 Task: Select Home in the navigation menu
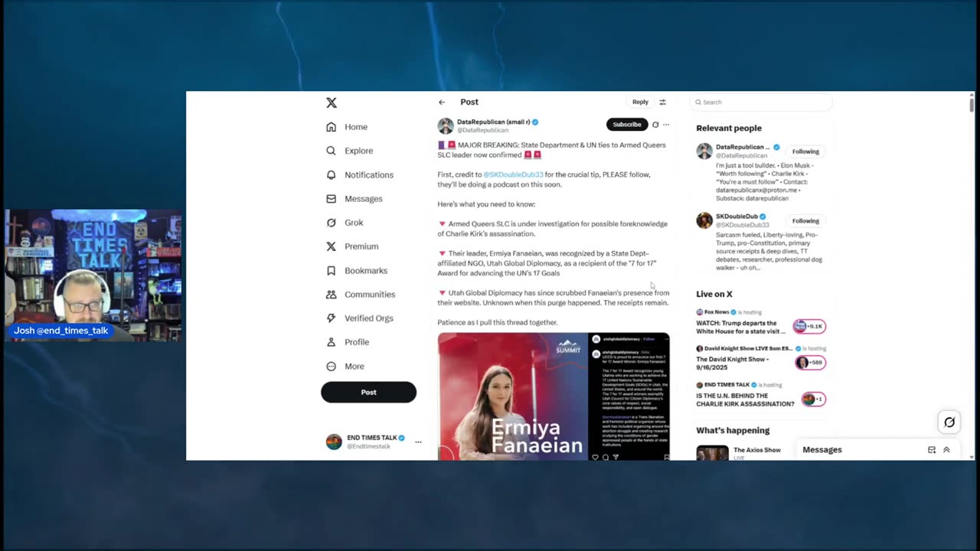(x=356, y=127)
